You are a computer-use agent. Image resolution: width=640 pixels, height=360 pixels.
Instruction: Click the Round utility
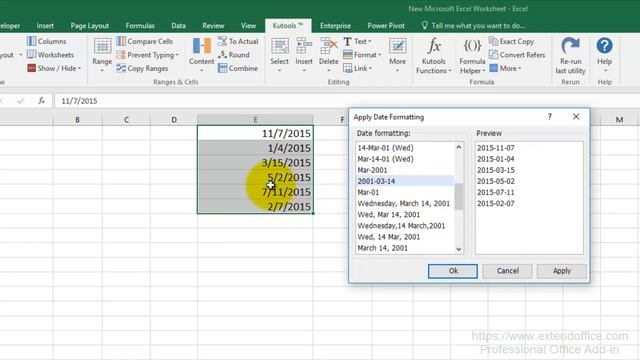[233, 55]
